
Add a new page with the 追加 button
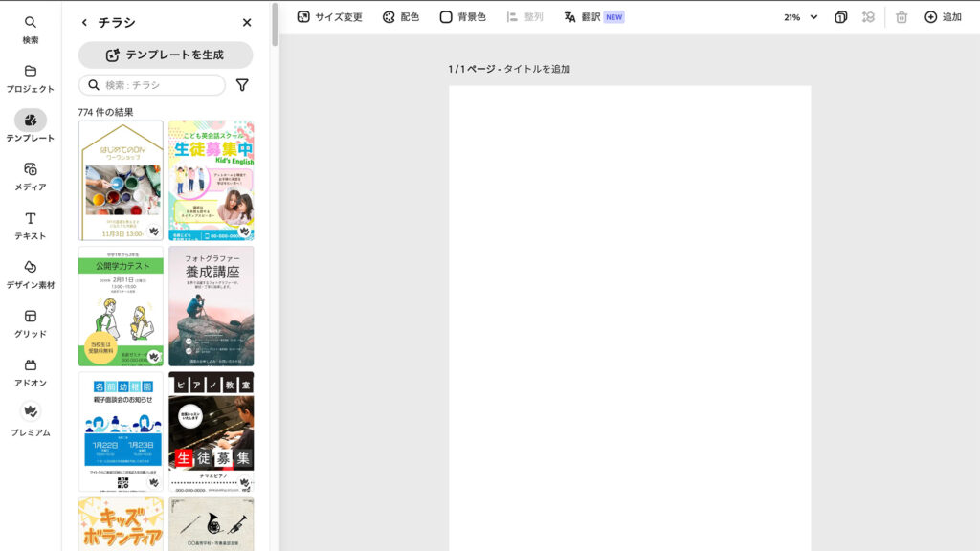click(941, 16)
